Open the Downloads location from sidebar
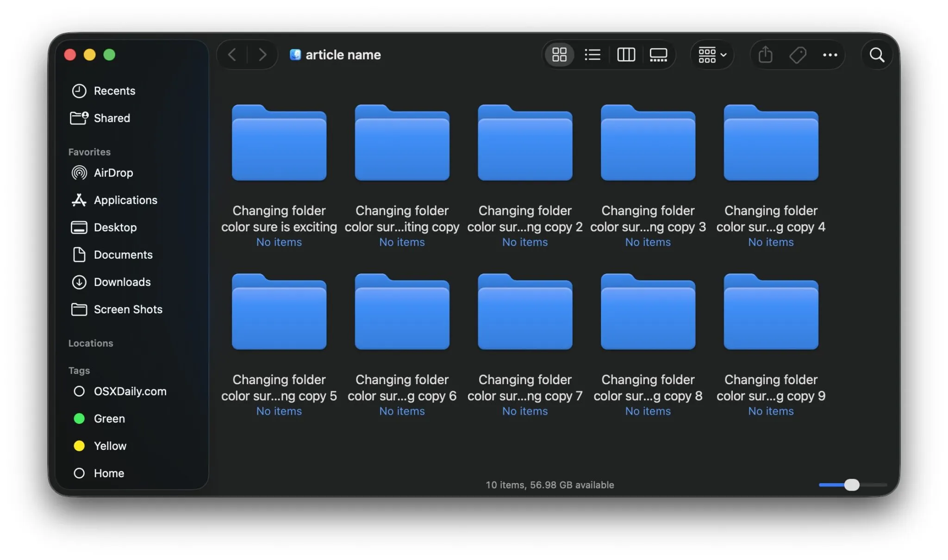948x560 pixels. pyautogui.click(x=122, y=282)
